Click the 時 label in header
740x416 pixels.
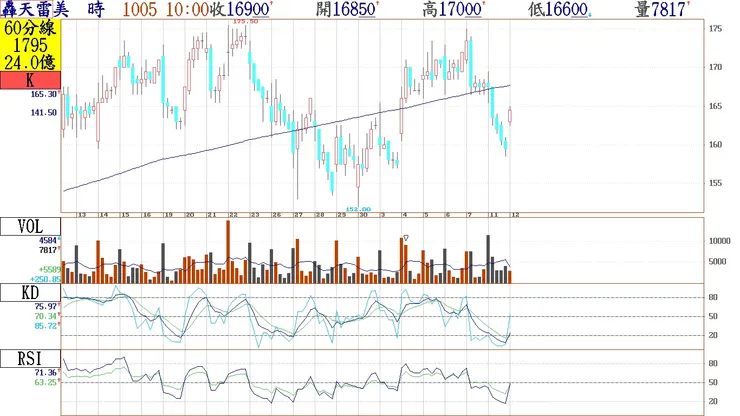tap(96, 9)
